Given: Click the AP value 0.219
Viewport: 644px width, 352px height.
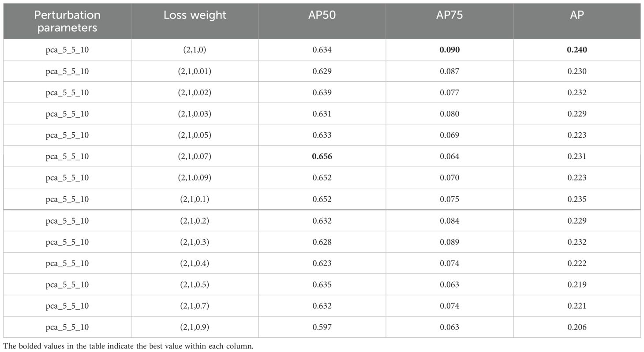Looking at the screenshot, I should pos(577,285).
